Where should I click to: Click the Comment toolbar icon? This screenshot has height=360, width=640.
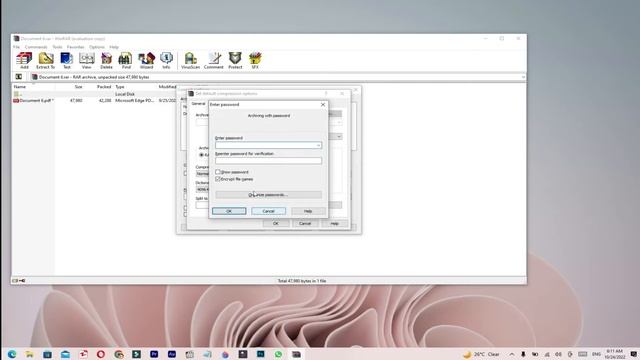[213, 60]
